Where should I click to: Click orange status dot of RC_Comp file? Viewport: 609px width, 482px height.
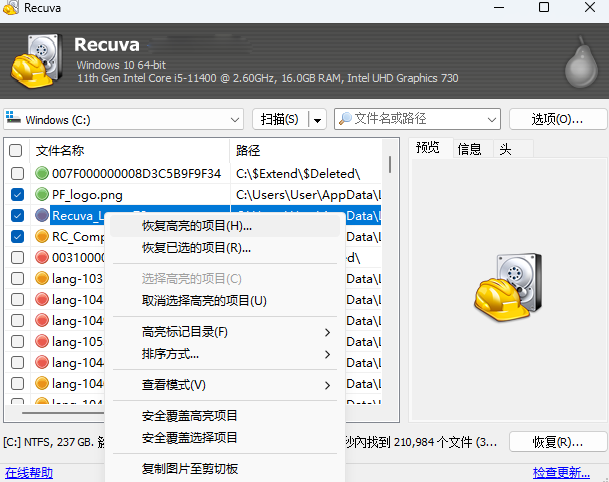42,237
